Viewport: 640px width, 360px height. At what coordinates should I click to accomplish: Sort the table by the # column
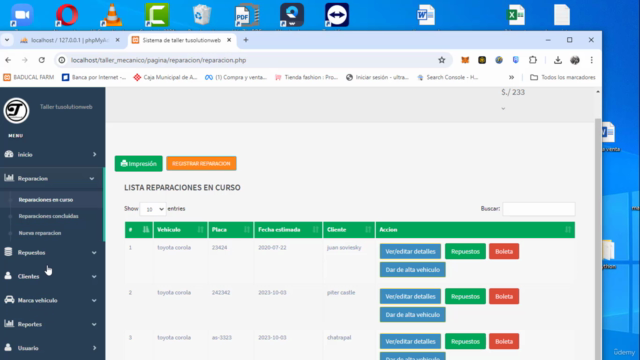139,230
